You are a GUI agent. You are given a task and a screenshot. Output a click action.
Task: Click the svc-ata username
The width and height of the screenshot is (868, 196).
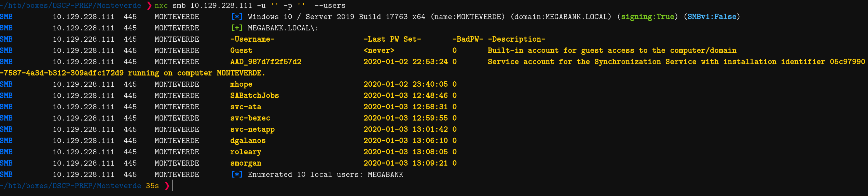246,107
